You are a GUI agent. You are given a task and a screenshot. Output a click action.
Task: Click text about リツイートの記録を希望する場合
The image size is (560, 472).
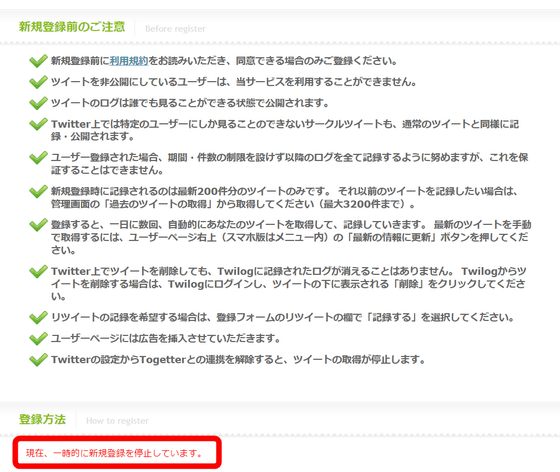[x=282, y=317]
